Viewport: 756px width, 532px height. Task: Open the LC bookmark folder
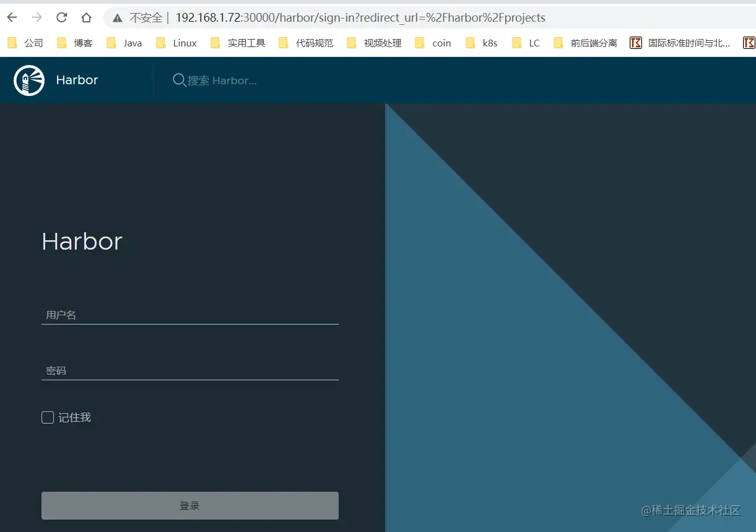[x=526, y=43]
